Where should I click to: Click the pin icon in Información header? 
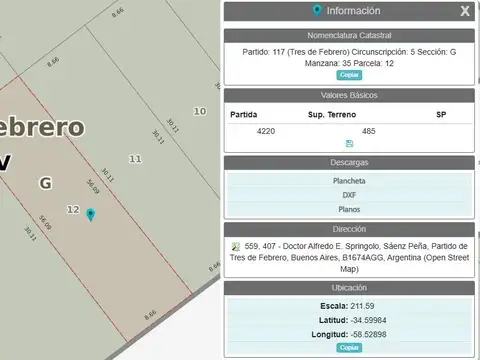tap(317, 10)
